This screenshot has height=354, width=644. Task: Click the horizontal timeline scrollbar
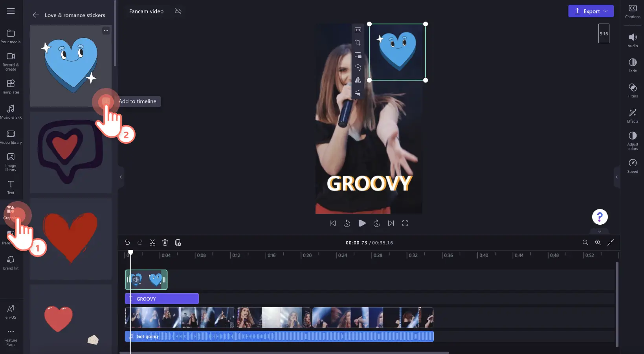point(284,352)
